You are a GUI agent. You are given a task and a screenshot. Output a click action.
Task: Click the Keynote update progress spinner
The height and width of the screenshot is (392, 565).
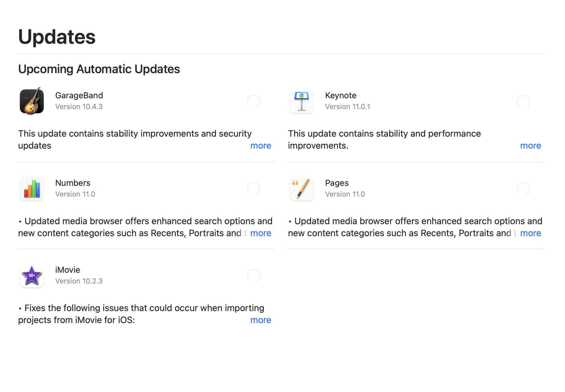tap(524, 101)
